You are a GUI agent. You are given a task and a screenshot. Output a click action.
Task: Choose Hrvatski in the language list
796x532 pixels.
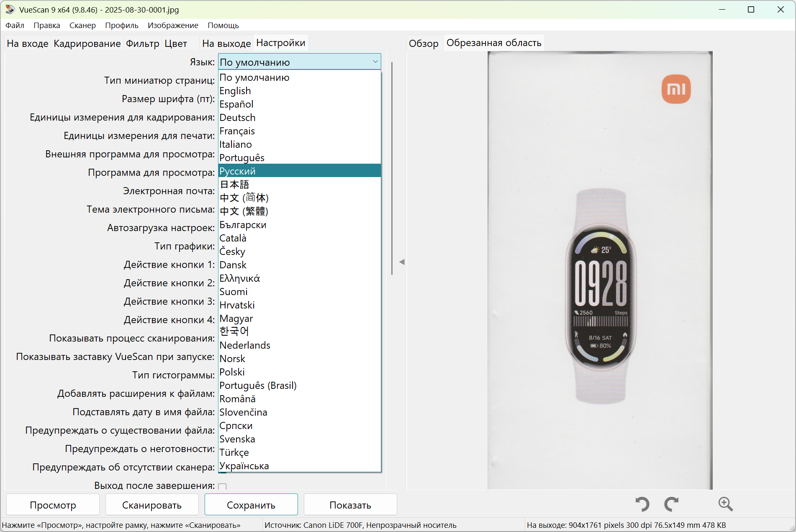pyautogui.click(x=300, y=305)
